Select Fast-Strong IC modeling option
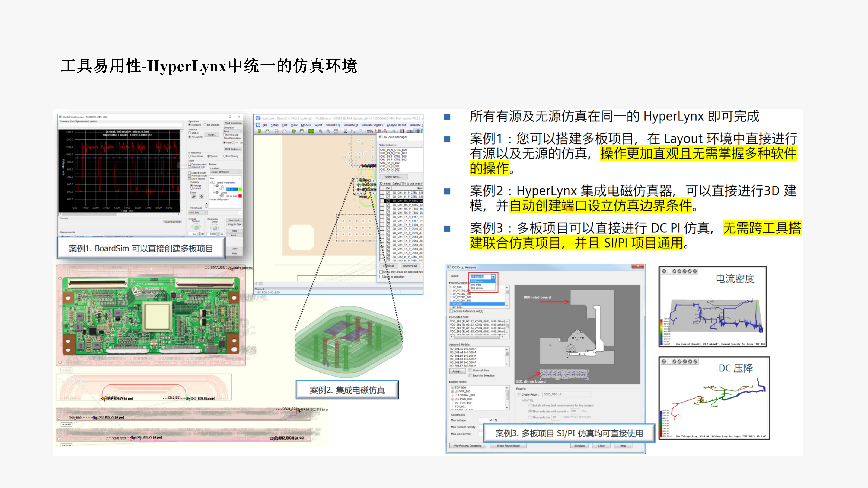This screenshot has height=488, width=868. 224,156
